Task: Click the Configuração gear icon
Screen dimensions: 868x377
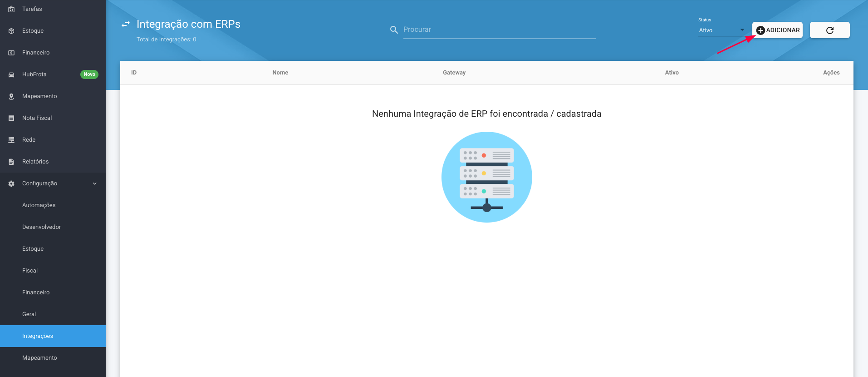Action: tap(11, 184)
